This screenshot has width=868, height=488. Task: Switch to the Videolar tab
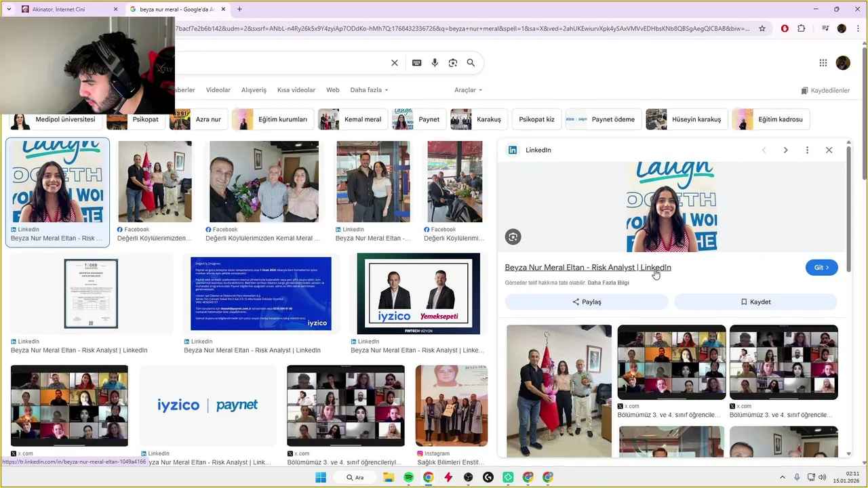(x=218, y=90)
